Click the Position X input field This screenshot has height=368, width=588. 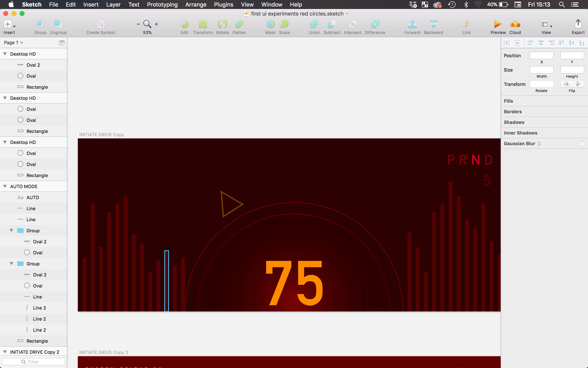point(541,55)
